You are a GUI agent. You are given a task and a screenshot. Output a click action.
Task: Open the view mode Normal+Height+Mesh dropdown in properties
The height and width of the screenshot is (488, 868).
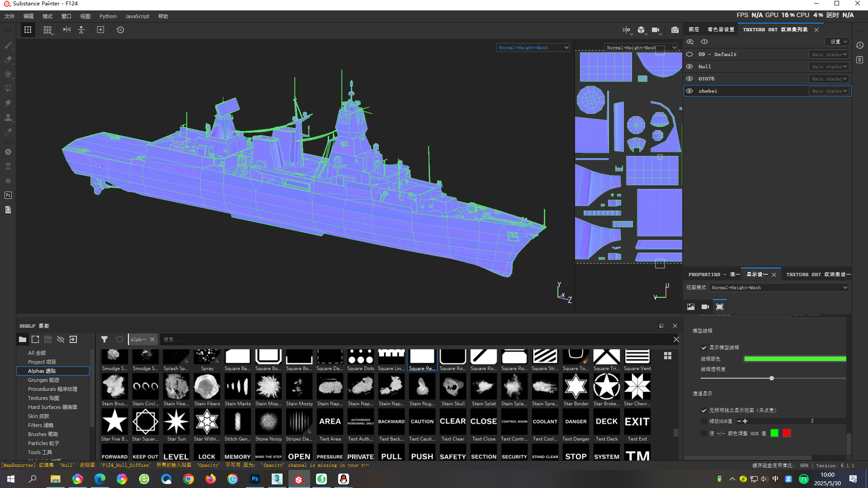[778, 287]
